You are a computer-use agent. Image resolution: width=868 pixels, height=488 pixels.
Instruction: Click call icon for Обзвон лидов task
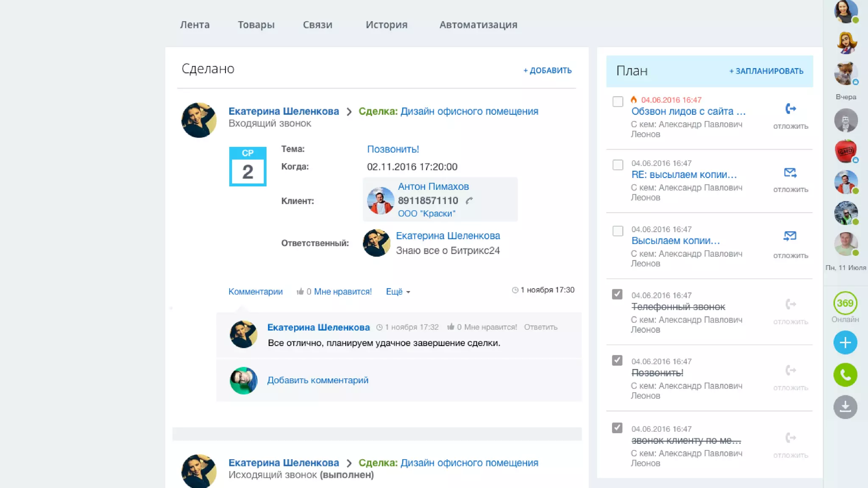[790, 109]
